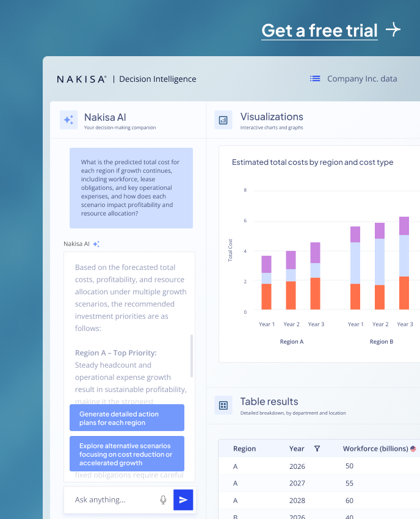Click the orange segment of Region A Year 1 bar
Screen dimensions: 420x519
(x=266, y=297)
